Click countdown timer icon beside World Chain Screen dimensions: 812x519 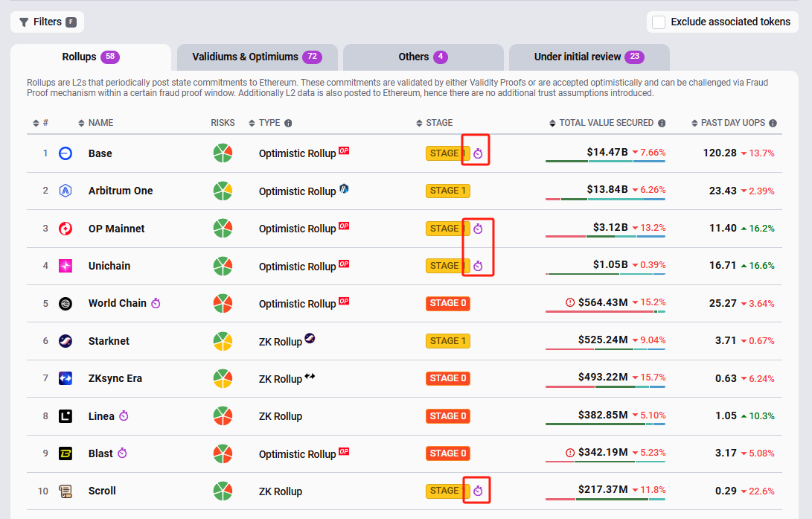click(x=156, y=303)
